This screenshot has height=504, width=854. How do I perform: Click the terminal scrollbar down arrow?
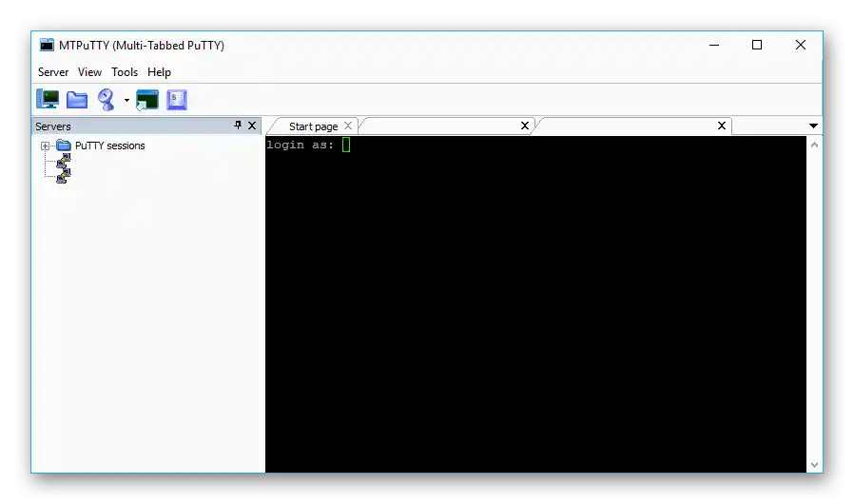tap(814, 465)
